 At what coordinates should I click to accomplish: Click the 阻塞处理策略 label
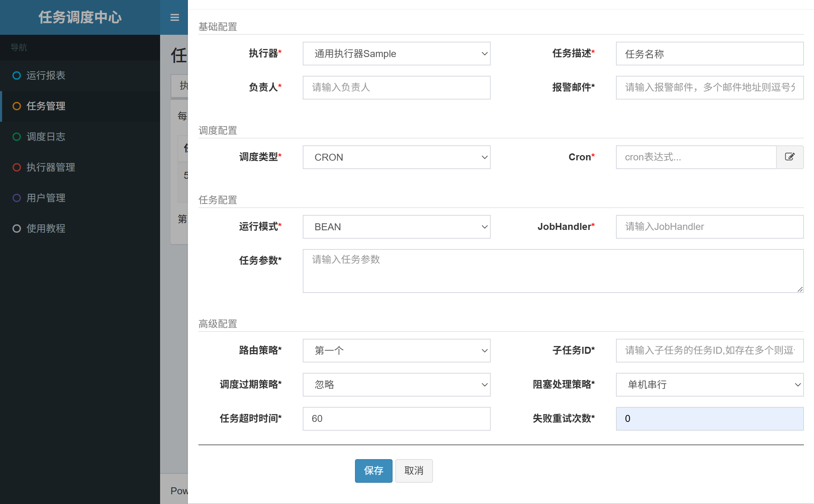coord(564,384)
